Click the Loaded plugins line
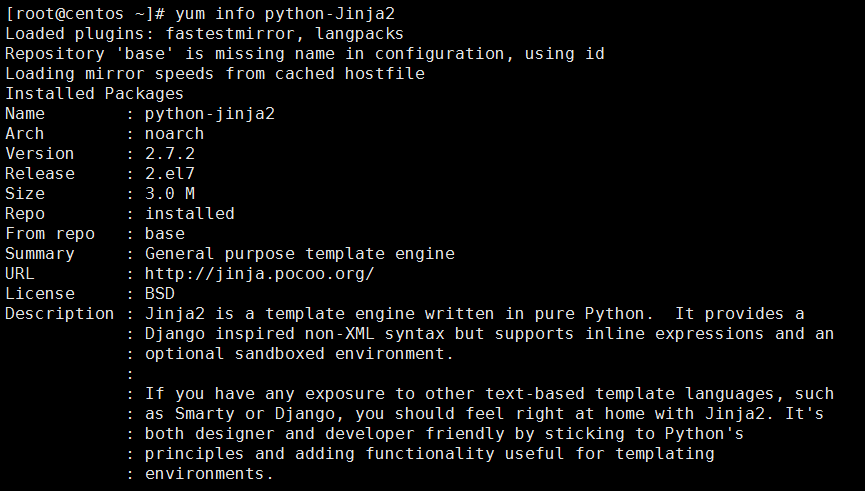The width and height of the screenshot is (865, 491). coord(204,34)
